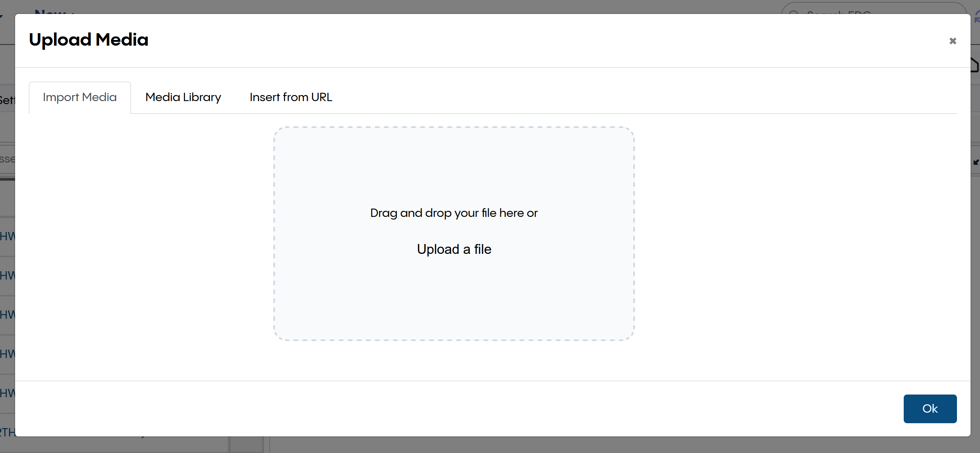The height and width of the screenshot is (453, 980).
Task: Open the Insert from URL tab
Action: pos(291,97)
